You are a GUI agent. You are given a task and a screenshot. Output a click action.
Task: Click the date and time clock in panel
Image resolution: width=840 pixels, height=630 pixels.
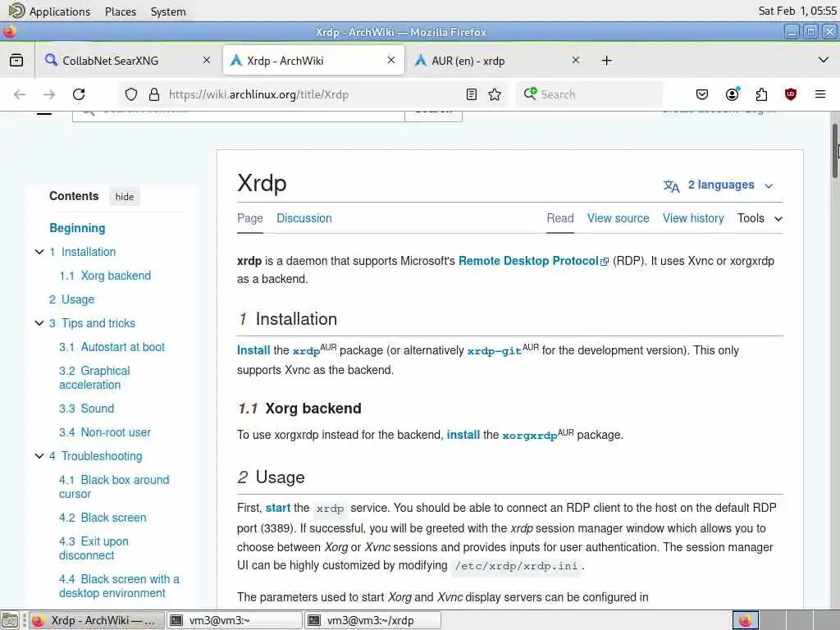[x=797, y=11]
